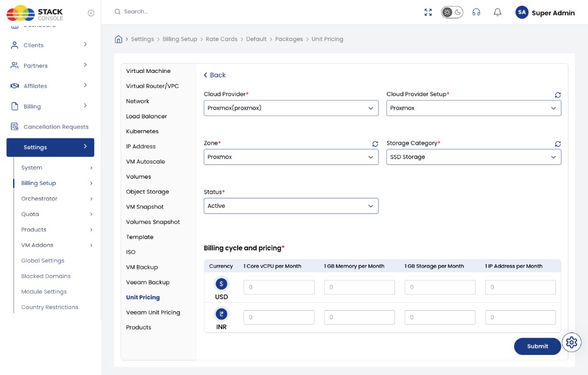Select the Virtual Router/VPC tab

152,86
